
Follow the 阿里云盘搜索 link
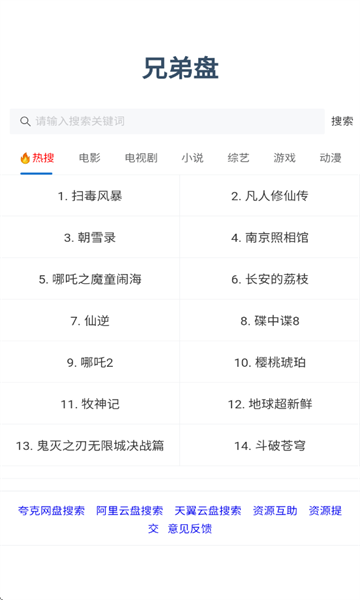130,510
